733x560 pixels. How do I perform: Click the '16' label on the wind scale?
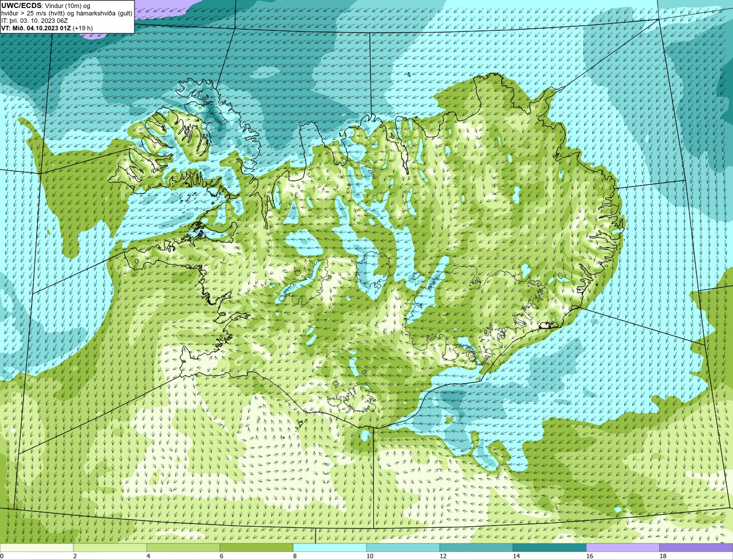click(590, 556)
